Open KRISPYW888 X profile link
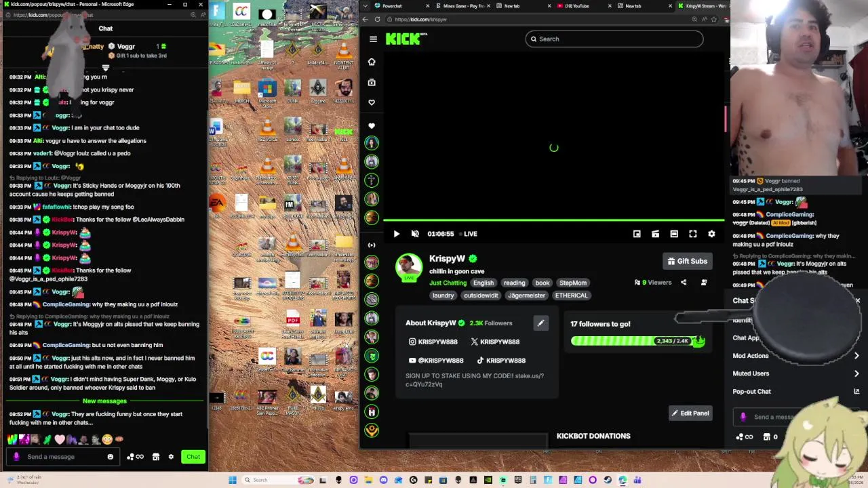The width and height of the screenshot is (868, 488). point(495,342)
